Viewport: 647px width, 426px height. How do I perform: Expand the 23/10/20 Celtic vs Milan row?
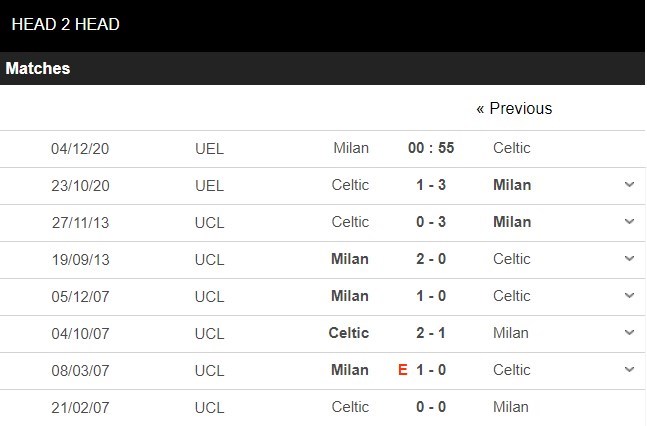[x=629, y=185]
